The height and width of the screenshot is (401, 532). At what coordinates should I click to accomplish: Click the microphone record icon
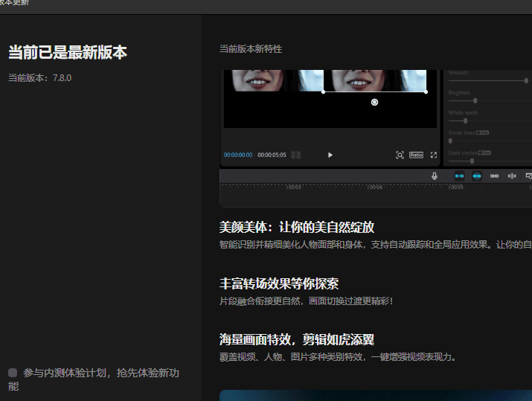pyautogui.click(x=435, y=176)
